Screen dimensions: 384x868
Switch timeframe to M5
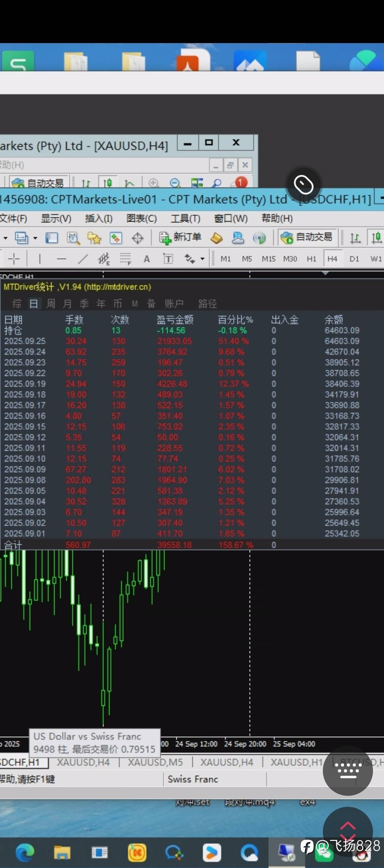[247, 259]
